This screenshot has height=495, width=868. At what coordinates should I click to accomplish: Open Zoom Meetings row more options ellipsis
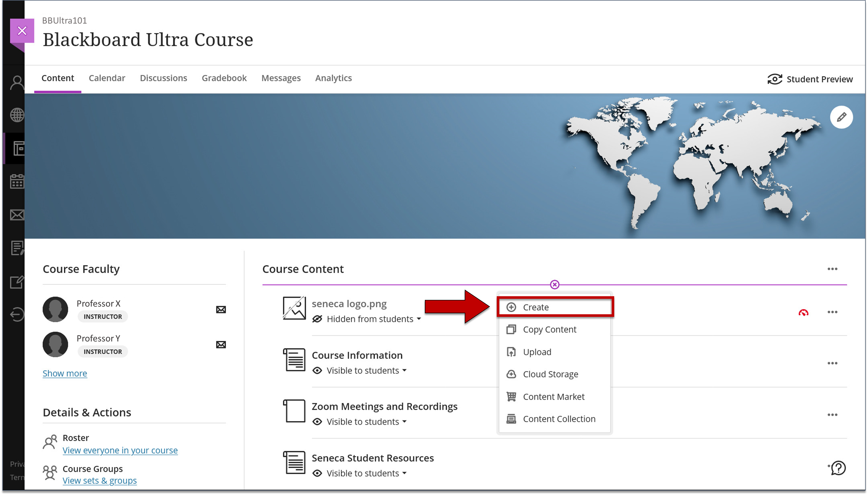tap(832, 415)
